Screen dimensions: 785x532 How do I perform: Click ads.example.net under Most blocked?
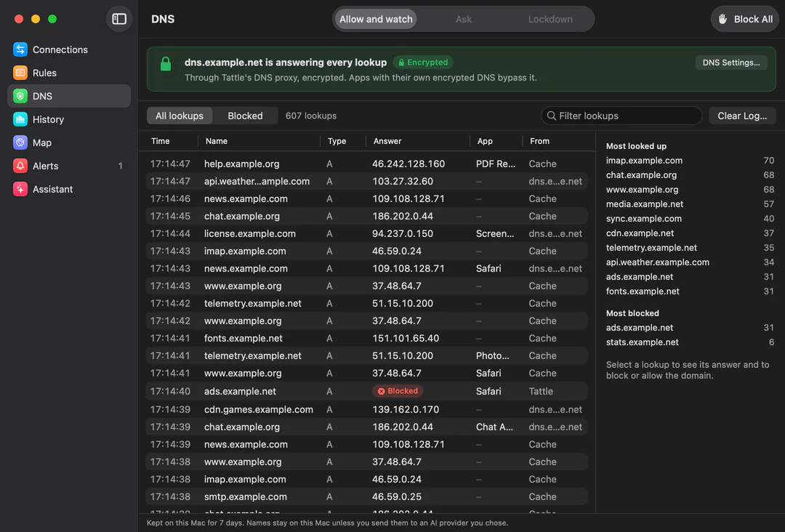(x=640, y=328)
